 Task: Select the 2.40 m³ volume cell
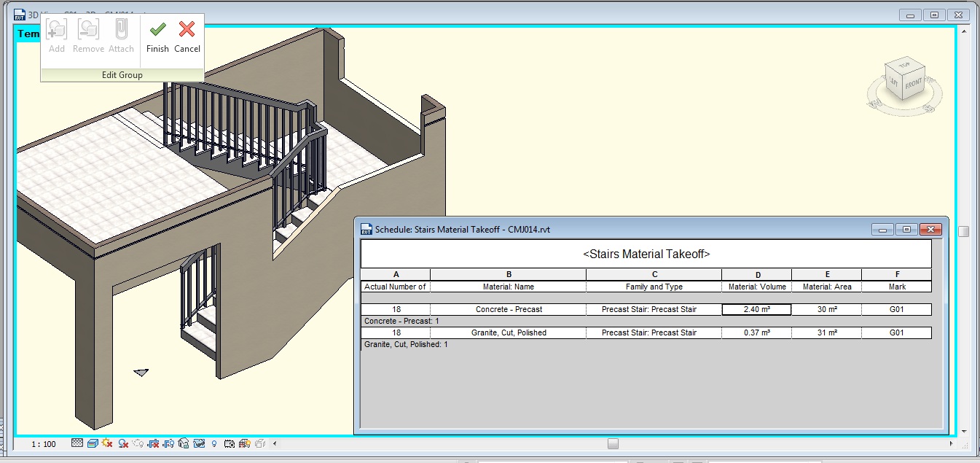point(756,309)
